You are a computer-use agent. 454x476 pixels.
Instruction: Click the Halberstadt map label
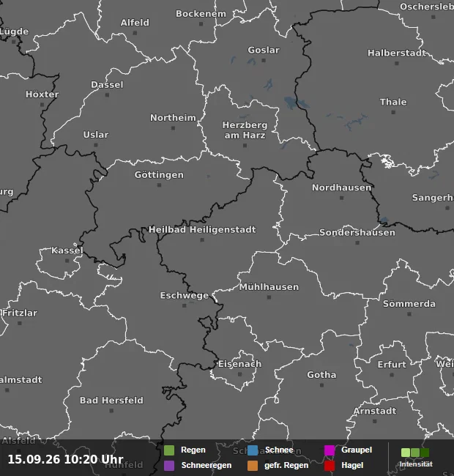coord(397,53)
